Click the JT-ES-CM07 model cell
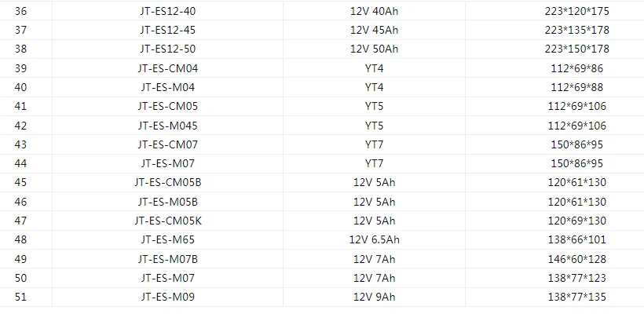This screenshot has height=314, width=644. point(167,144)
